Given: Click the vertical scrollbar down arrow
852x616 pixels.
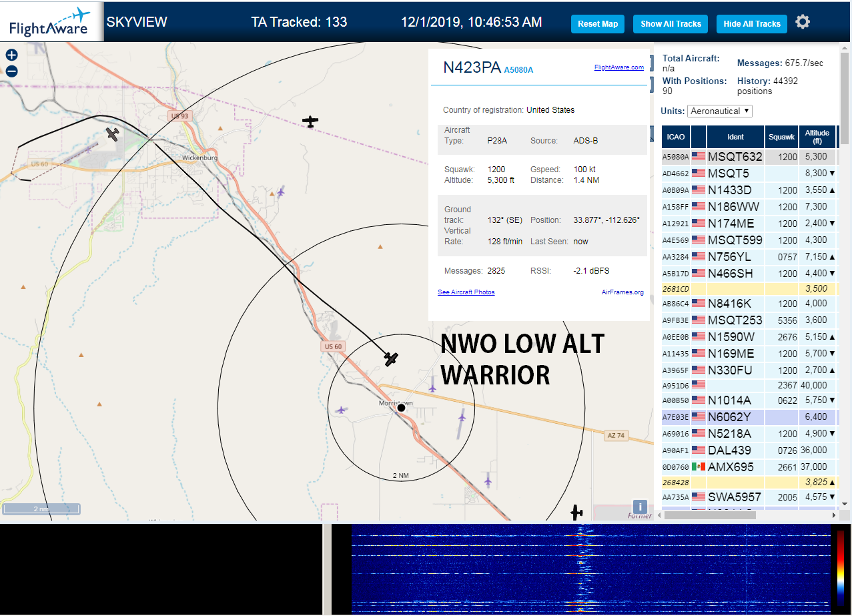Looking at the screenshot, I should [845, 504].
